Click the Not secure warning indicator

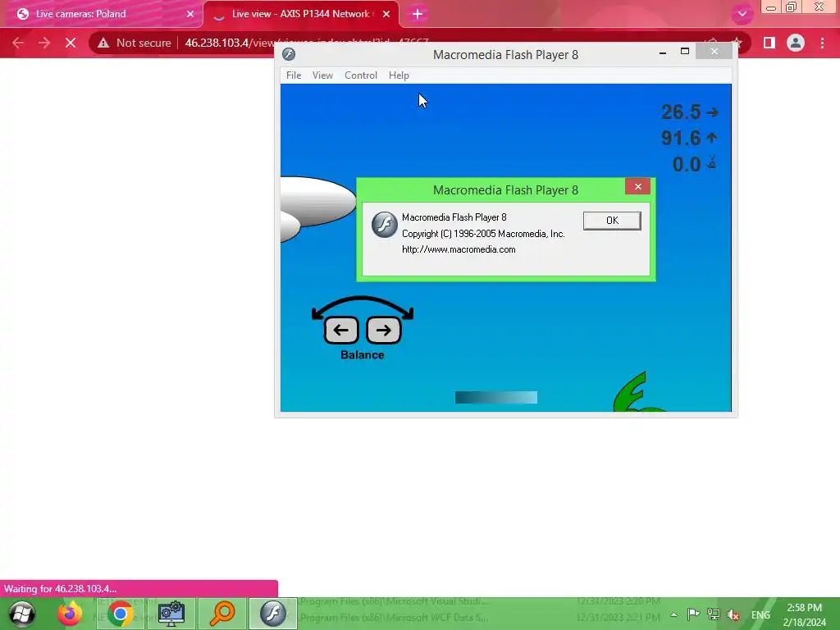tap(134, 43)
